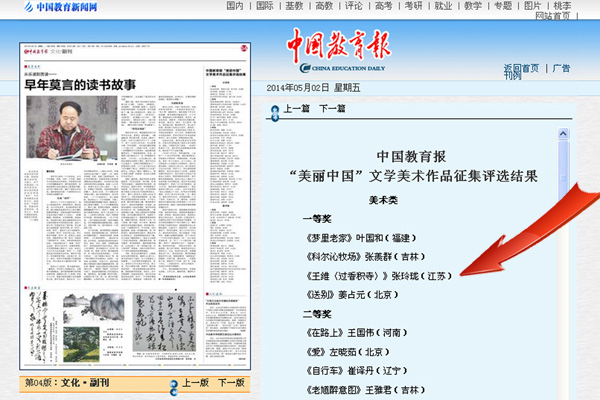Image resolution: width=600 pixels, height=400 pixels.
Task: Click the Mo Yan photo in page preview
Action: click(x=72, y=127)
